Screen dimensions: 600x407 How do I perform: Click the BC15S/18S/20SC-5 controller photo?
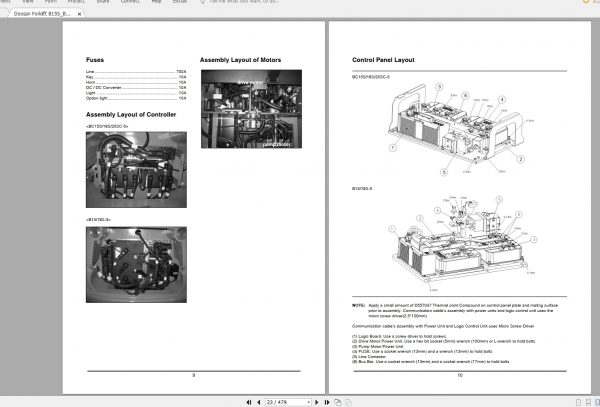point(136,170)
